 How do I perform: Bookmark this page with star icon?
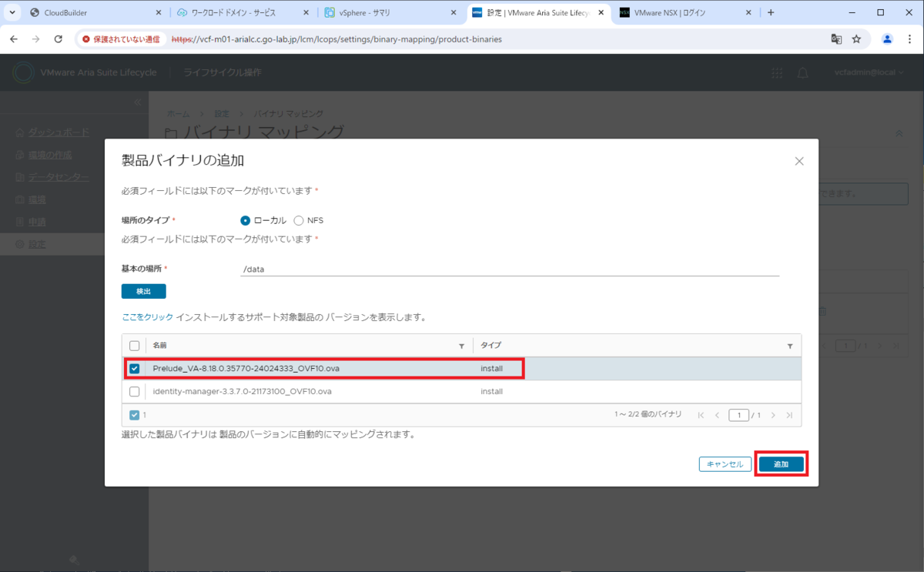pos(856,39)
